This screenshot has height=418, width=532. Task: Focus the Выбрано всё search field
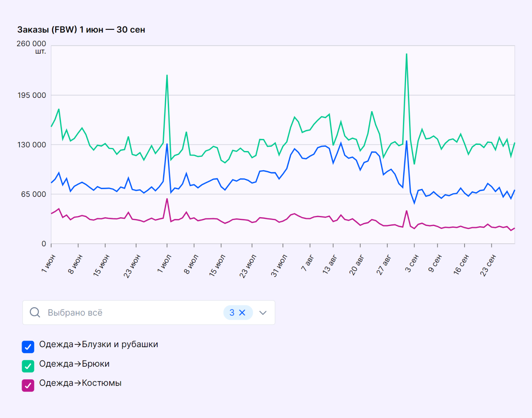coord(149,313)
